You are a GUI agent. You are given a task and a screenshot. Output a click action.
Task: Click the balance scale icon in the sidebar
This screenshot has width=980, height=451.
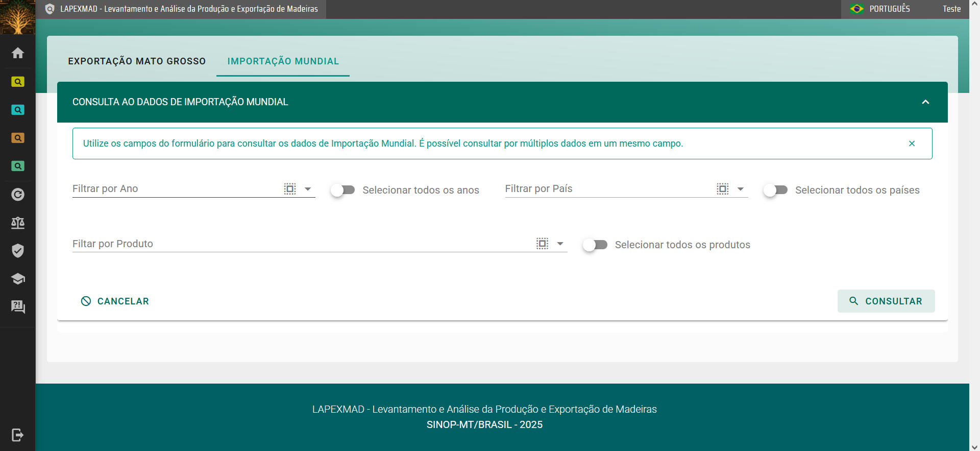[18, 223]
